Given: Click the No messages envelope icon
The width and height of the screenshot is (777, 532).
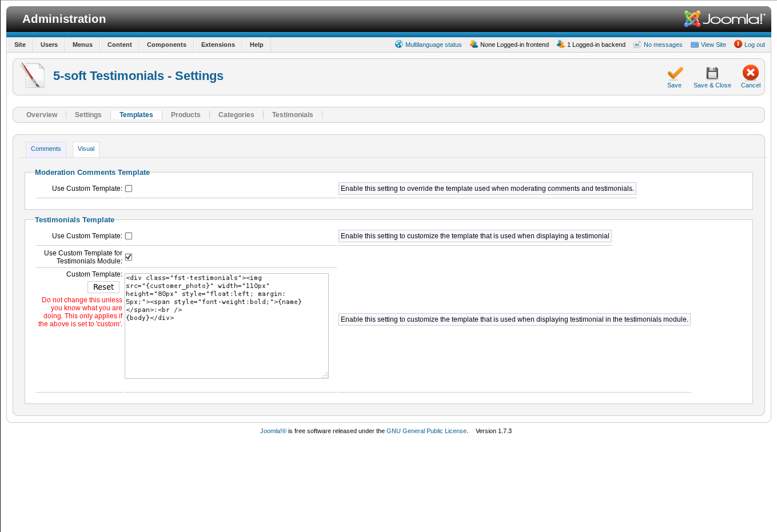Looking at the screenshot, I should click(637, 44).
